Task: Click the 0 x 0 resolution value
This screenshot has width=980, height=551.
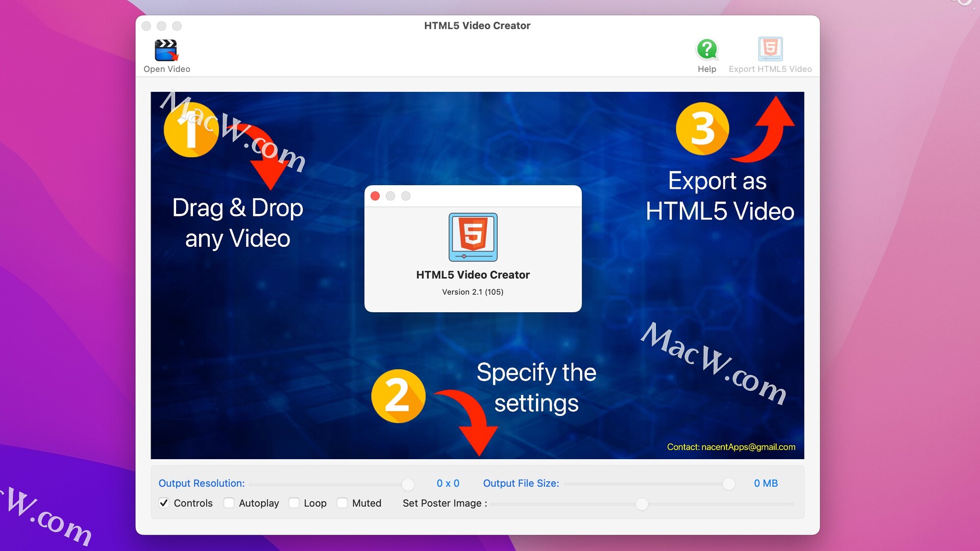Action: [448, 483]
